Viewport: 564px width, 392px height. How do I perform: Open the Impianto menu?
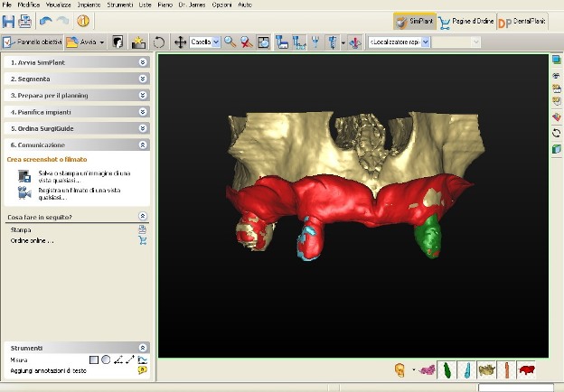tap(89, 5)
